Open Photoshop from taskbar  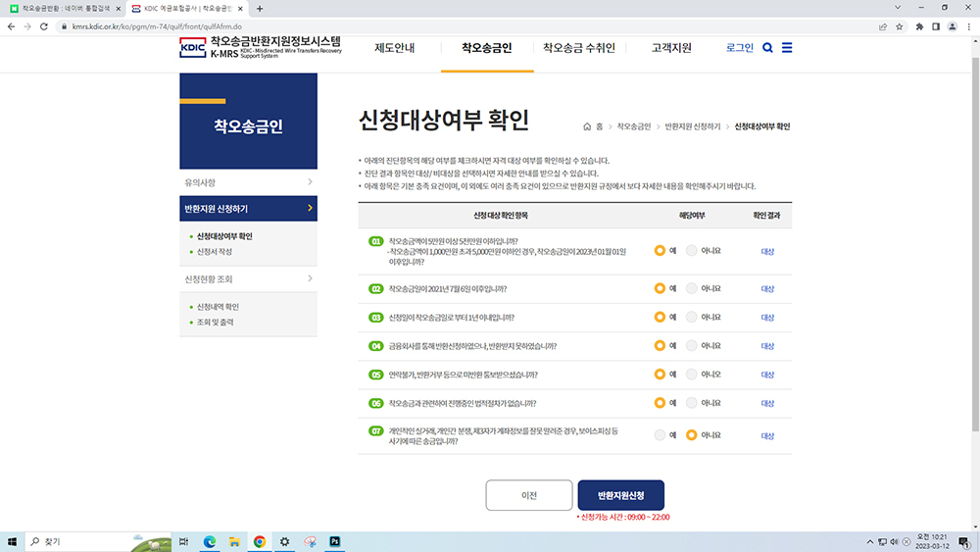coord(334,541)
